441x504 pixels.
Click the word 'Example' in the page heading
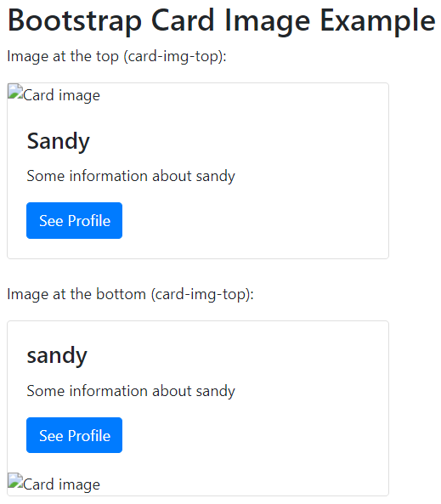click(x=377, y=21)
